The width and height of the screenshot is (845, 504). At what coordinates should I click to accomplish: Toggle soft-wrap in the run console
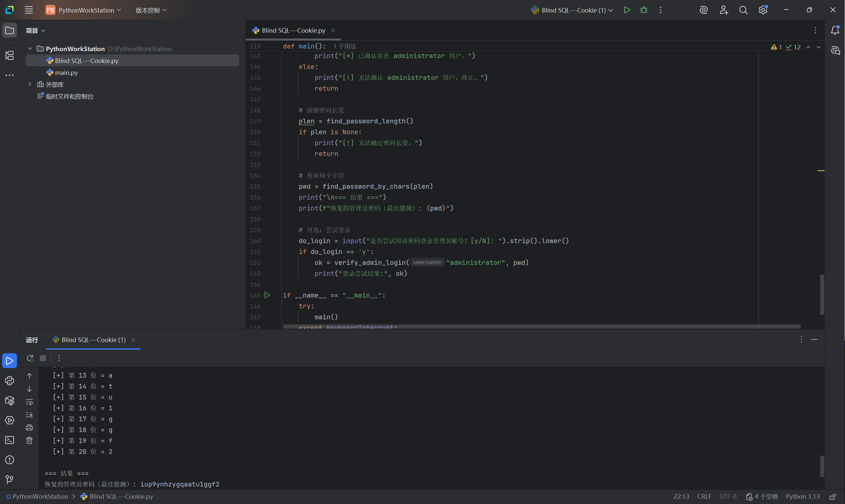[x=30, y=402]
